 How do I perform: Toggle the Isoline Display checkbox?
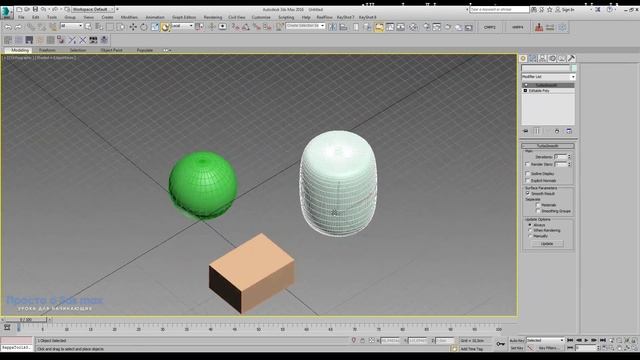pyautogui.click(x=527, y=173)
